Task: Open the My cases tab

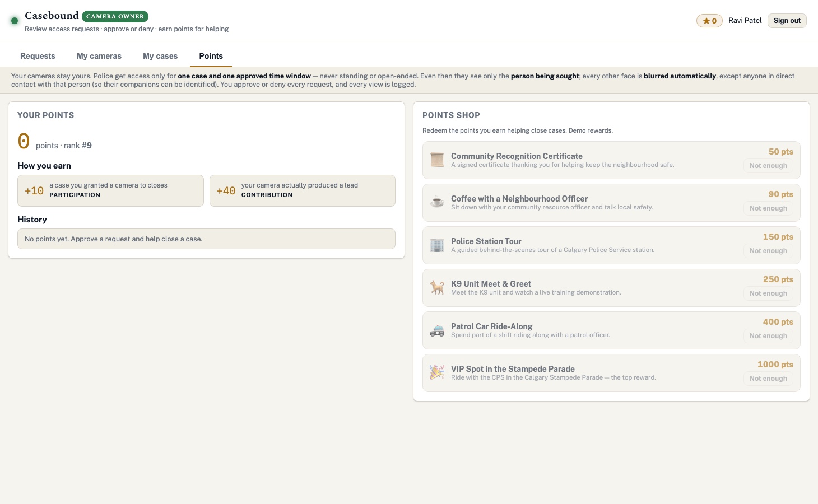Action: point(160,56)
